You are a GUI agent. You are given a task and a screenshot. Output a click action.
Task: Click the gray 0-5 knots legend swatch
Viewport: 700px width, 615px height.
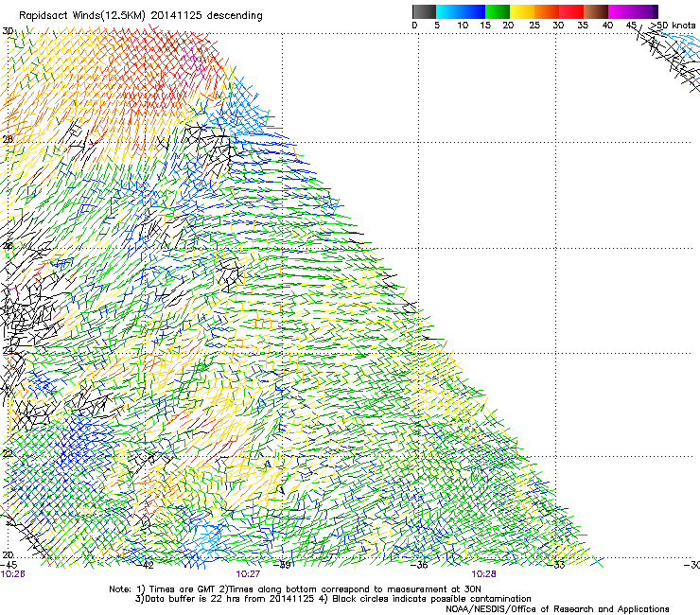click(x=424, y=11)
